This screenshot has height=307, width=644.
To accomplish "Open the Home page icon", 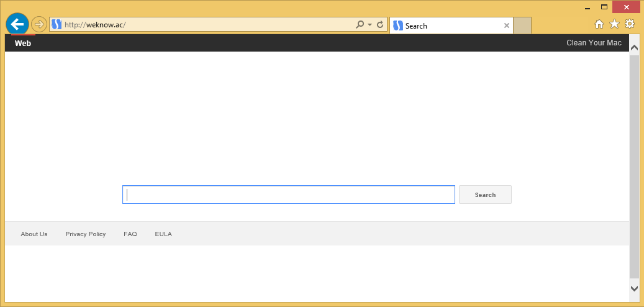I will [x=599, y=24].
